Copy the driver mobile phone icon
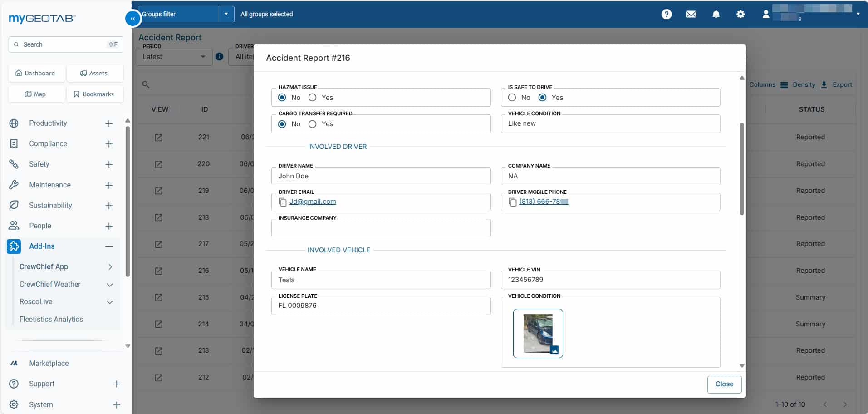Image resolution: width=868 pixels, height=414 pixels. click(512, 202)
